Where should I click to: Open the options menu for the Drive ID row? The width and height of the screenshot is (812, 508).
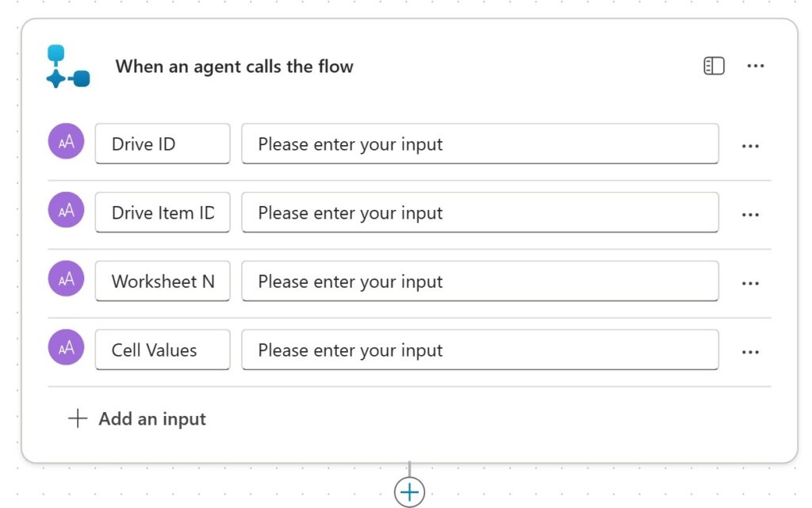[750, 146]
